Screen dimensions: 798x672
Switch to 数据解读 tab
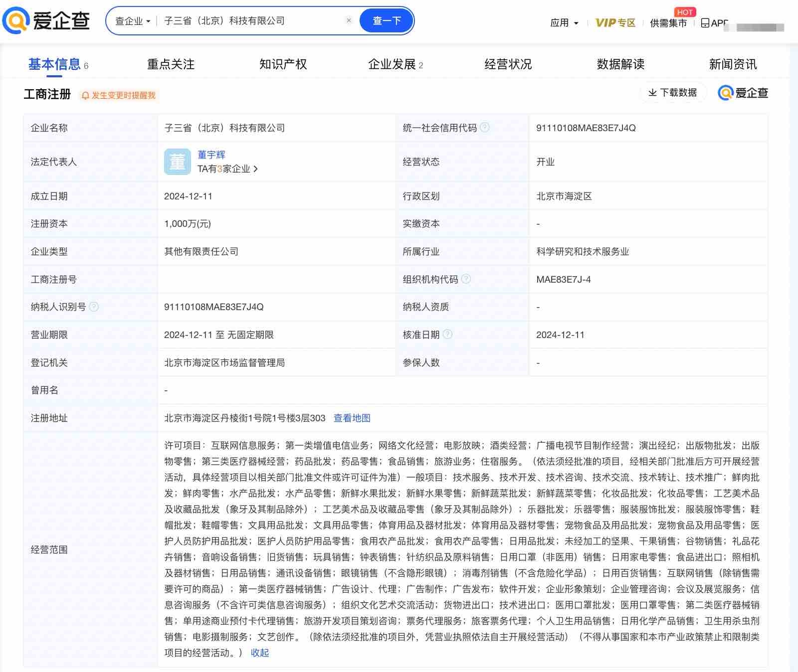tap(620, 64)
